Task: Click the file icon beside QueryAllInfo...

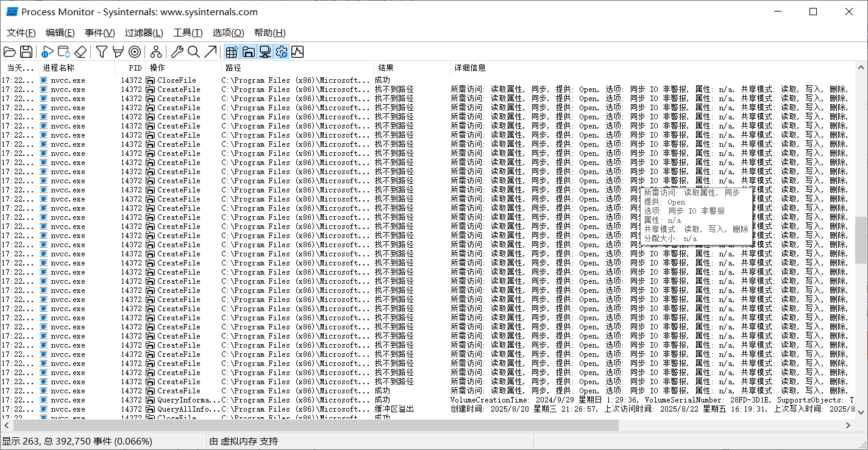Action: [x=151, y=409]
